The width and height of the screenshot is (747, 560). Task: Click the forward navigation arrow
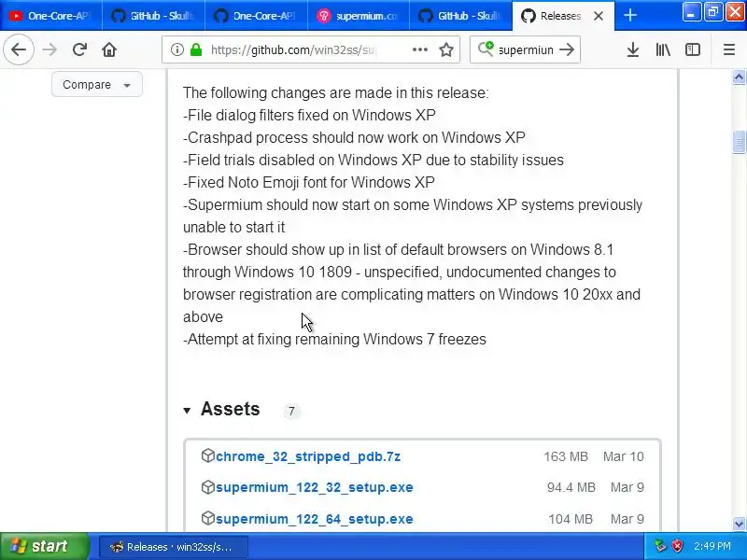pos(49,49)
